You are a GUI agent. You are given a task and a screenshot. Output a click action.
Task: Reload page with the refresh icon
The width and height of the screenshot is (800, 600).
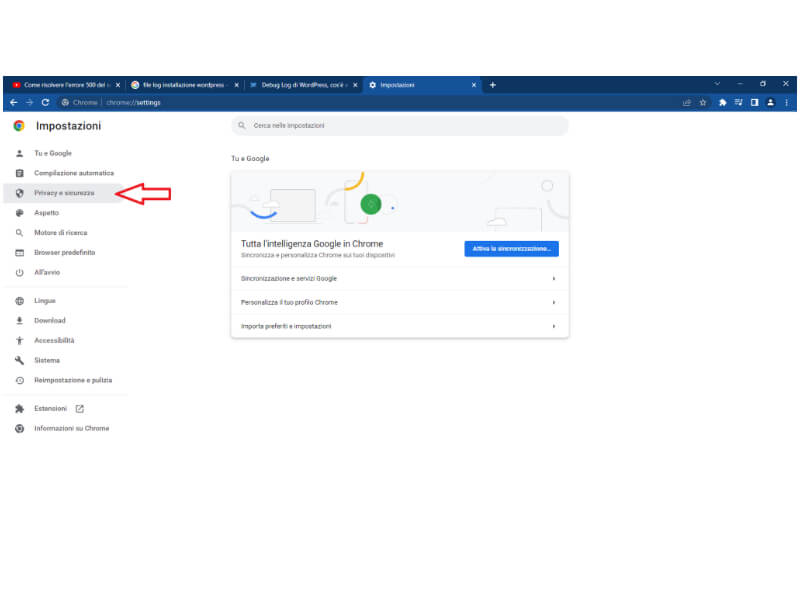pyautogui.click(x=45, y=103)
